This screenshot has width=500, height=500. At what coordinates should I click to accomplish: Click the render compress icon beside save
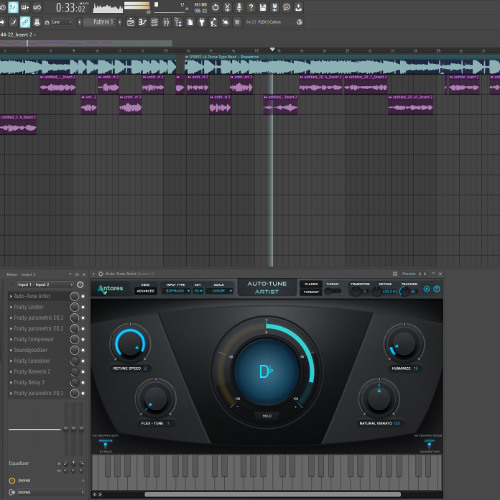275,7
